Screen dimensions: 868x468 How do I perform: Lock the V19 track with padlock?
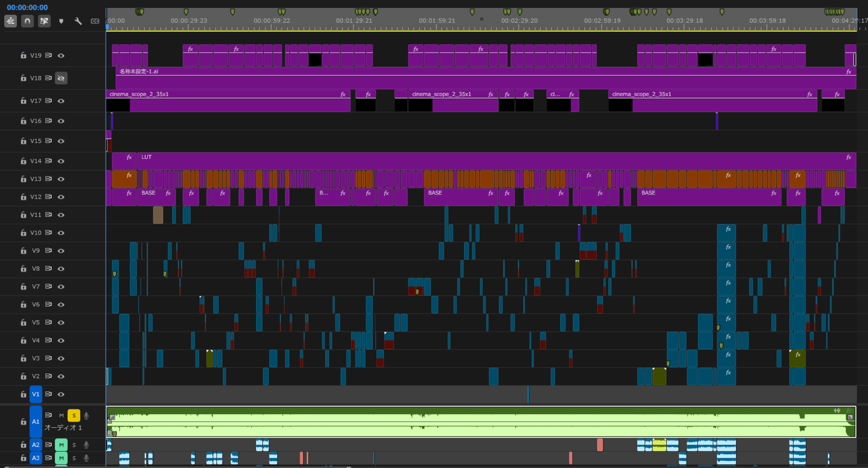tap(24, 55)
